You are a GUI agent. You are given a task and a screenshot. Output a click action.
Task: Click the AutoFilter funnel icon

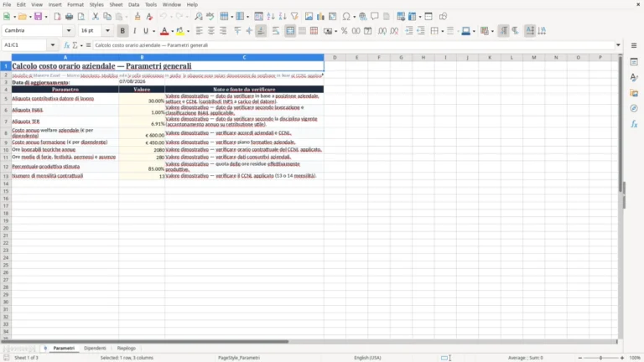pyautogui.click(x=294, y=17)
